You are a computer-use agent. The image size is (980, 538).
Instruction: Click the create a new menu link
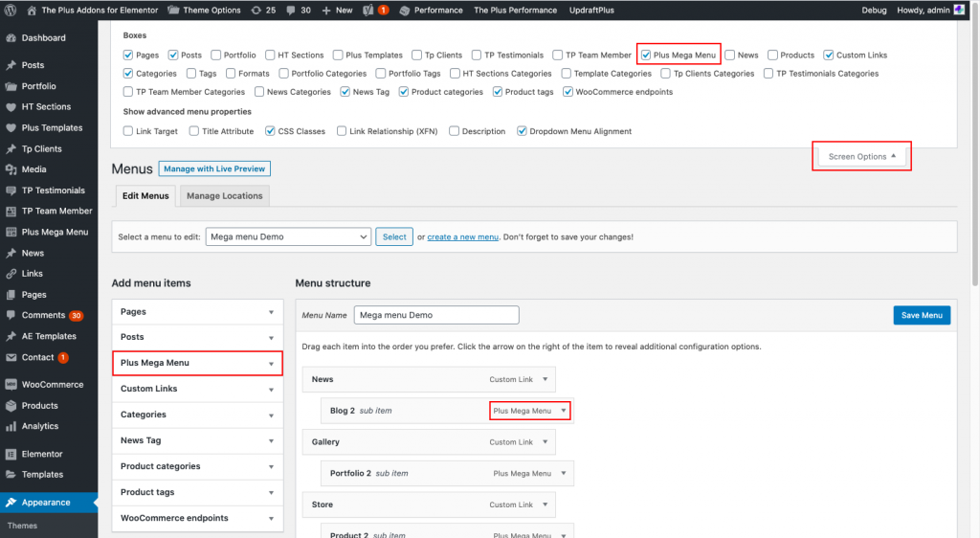tap(462, 236)
